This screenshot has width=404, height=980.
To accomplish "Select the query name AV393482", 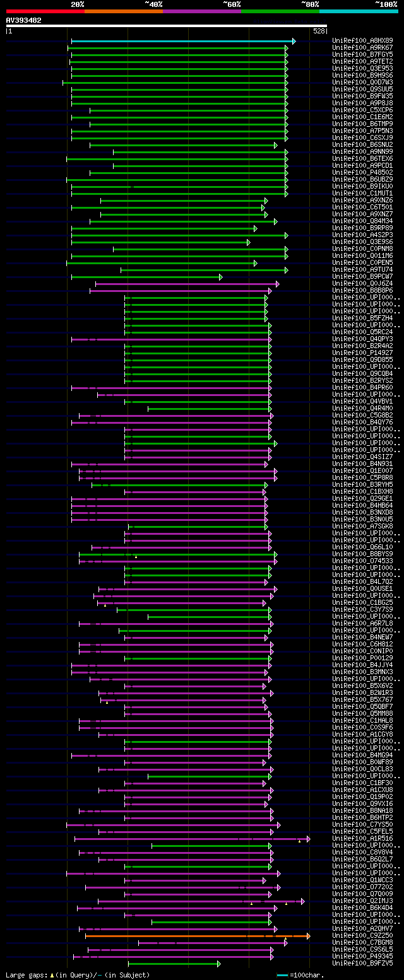I will coord(24,20).
